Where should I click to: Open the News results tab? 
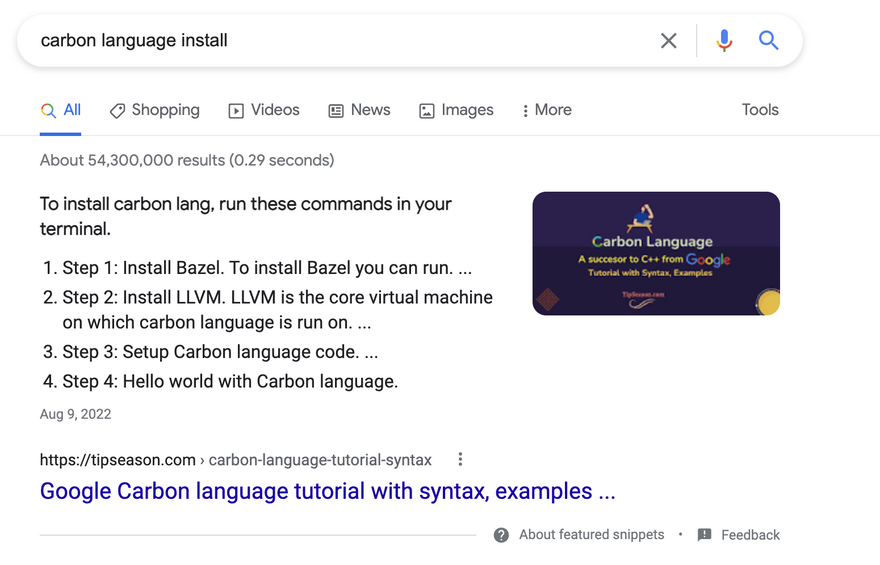tap(370, 110)
